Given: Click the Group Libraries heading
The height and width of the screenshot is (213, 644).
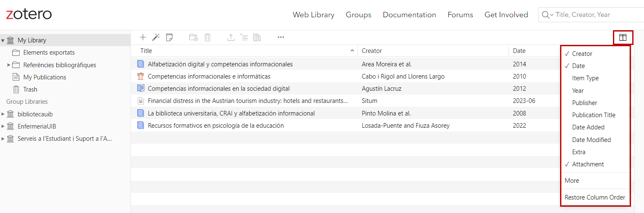Looking at the screenshot, I should pos(27,102).
